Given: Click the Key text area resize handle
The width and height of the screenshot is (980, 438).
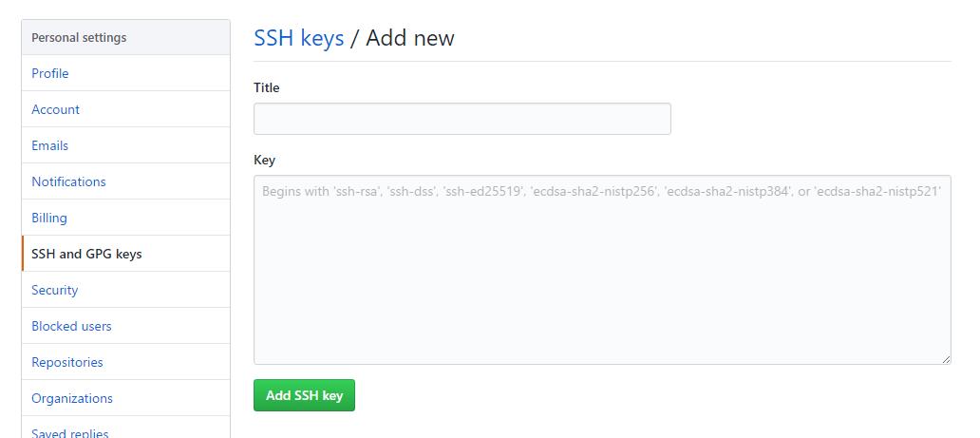Looking at the screenshot, I should (946, 359).
